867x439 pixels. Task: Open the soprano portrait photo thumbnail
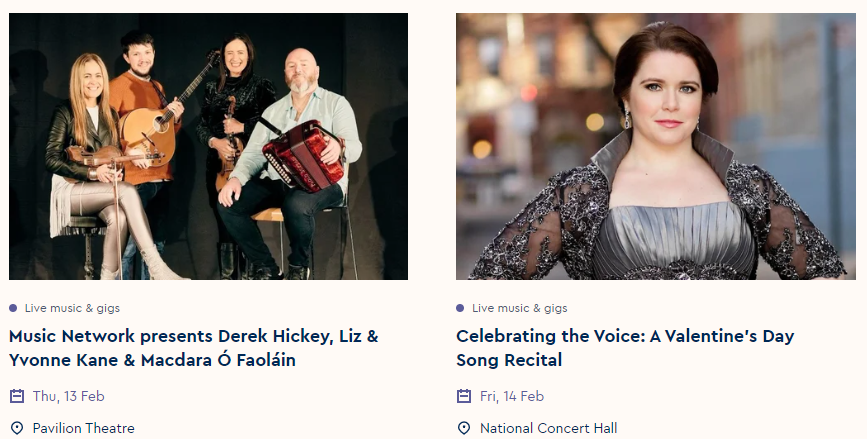[656, 146]
